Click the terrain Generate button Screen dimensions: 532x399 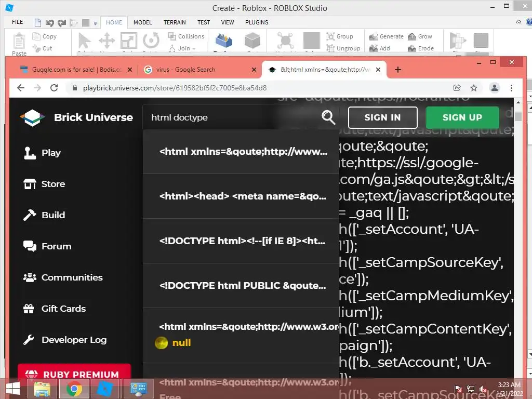pos(387,36)
